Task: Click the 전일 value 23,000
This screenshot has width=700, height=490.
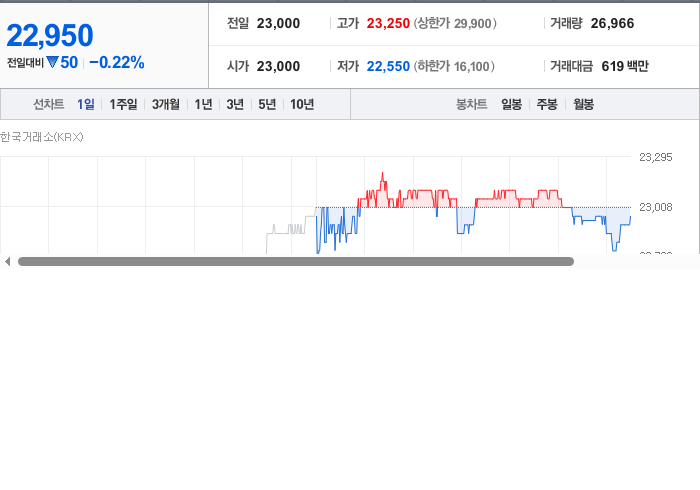Action: pos(278,23)
